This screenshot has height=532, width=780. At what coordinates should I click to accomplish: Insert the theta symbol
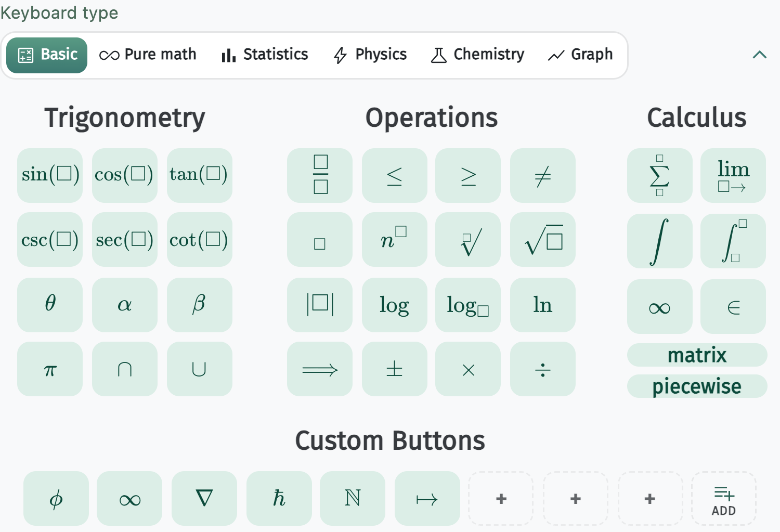click(x=50, y=305)
